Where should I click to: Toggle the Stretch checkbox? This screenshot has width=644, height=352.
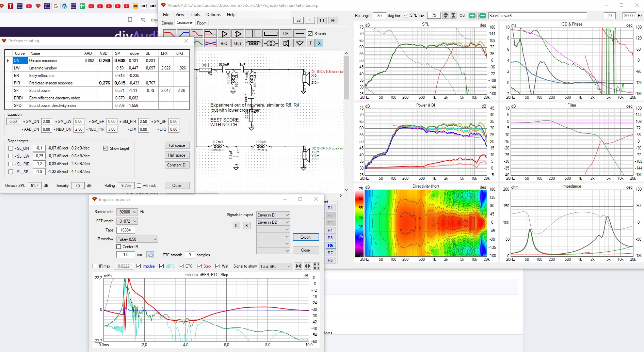[310, 34]
